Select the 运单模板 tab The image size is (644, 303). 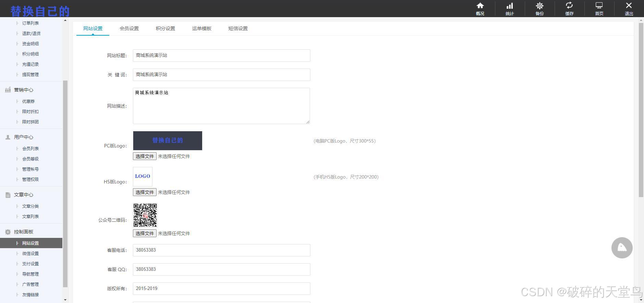(x=202, y=28)
